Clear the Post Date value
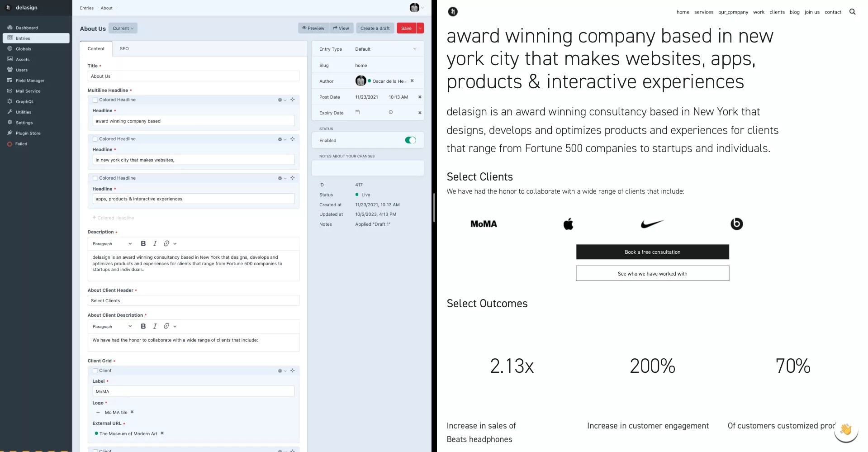This screenshot has height=452, width=868. [x=420, y=97]
